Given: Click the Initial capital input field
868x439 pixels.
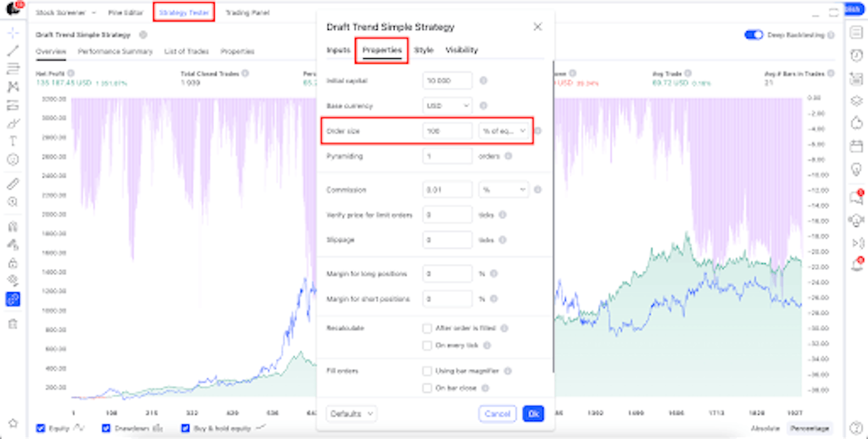Looking at the screenshot, I should 448,80.
